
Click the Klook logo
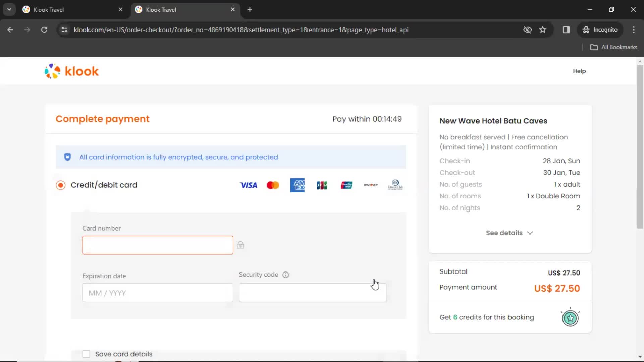tap(71, 71)
